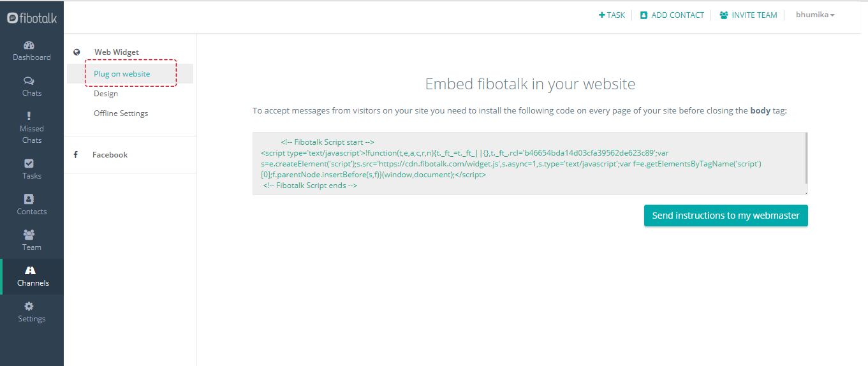Image resolution: width=868 pixels, height=366 pixels.
Task: Open the Design submenu item
Action: tap(106, 94)
